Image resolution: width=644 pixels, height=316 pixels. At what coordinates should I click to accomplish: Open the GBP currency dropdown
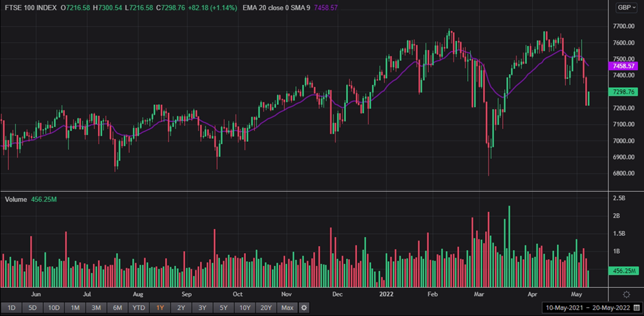[626, 8]
